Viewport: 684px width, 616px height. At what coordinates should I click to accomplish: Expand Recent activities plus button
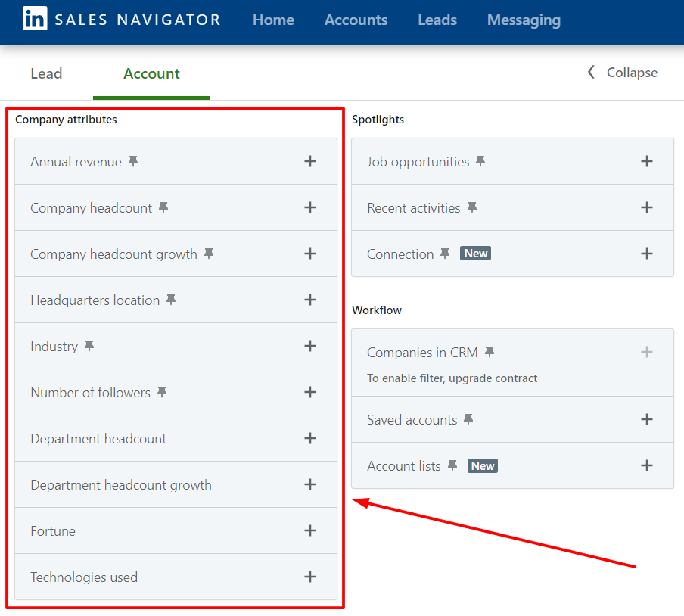coord(647,207)
